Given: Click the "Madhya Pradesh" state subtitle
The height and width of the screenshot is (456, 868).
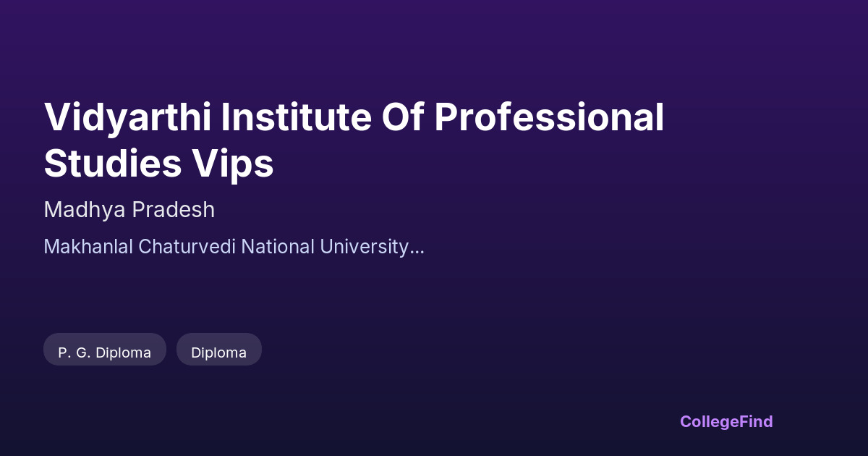Looking at the screenshot, I should coord(129,210).
